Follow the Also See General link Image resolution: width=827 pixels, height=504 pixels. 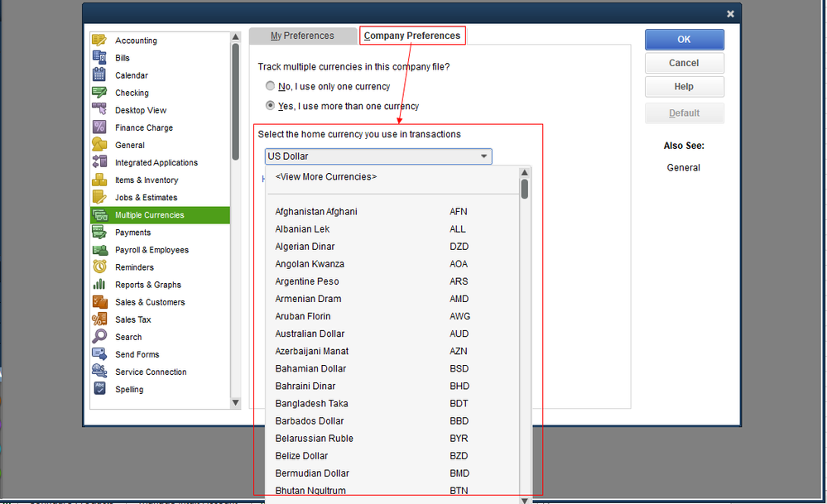pyautogui.click(x=684, y=168)
